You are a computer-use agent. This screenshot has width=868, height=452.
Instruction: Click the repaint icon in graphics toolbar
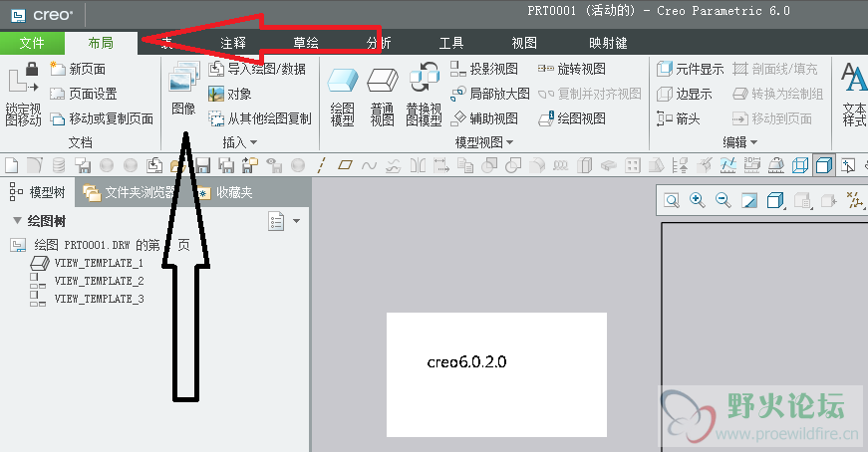[749, 200]
